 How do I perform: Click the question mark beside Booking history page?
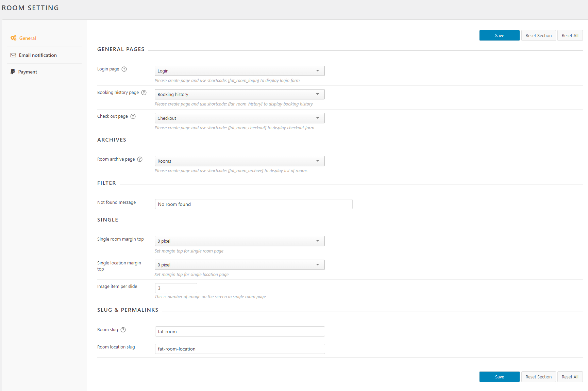point(144,93)
